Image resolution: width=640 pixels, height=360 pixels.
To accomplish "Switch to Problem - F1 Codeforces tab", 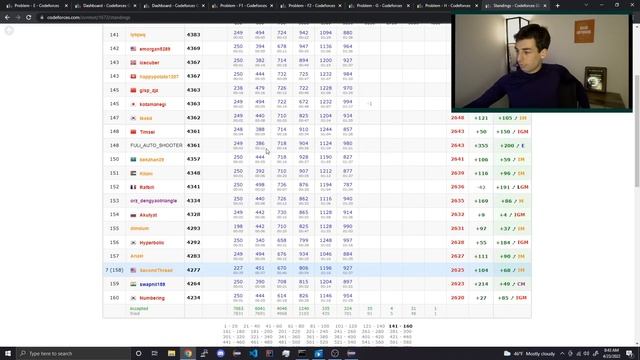I will (x=242, y=6).
